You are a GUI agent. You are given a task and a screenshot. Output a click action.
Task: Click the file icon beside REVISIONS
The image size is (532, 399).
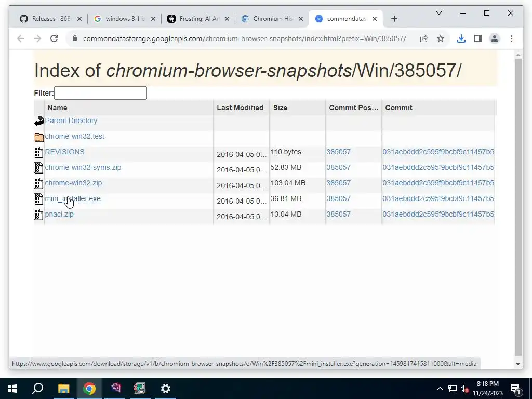pyautogui.click(x=38, y=152)
